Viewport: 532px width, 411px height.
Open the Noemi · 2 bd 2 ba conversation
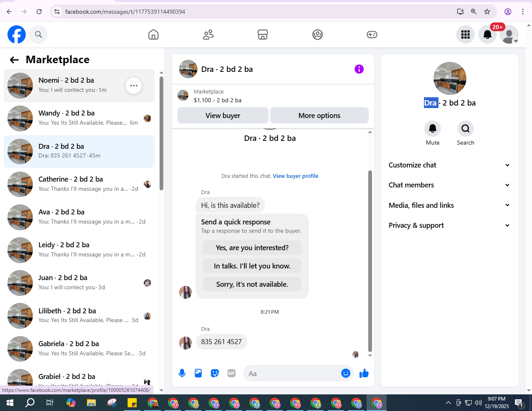79,86
